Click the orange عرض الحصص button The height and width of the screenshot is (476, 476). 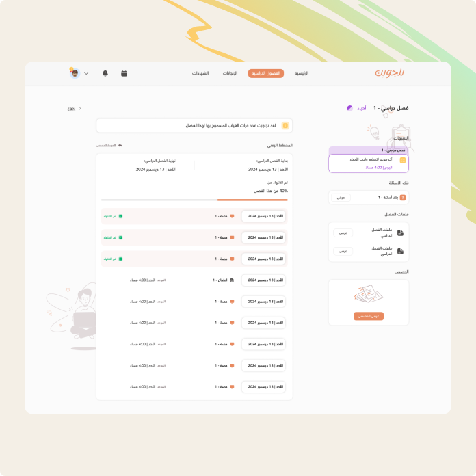[369, 316]
